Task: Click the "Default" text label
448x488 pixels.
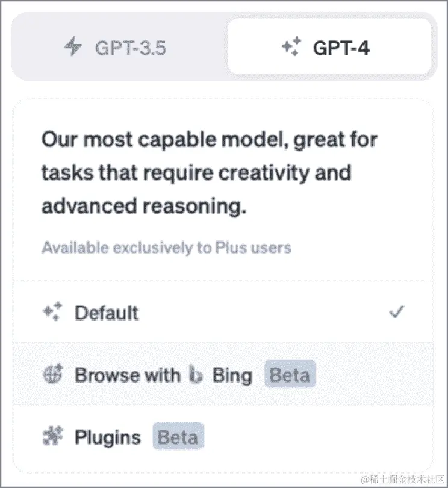Action: tap(107, 313)
